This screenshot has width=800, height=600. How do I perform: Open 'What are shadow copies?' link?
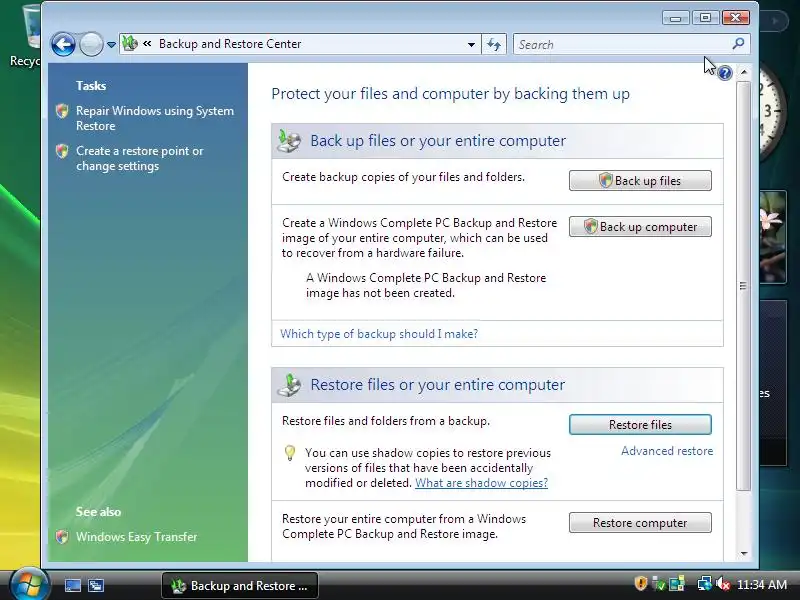tap(481, 483)
